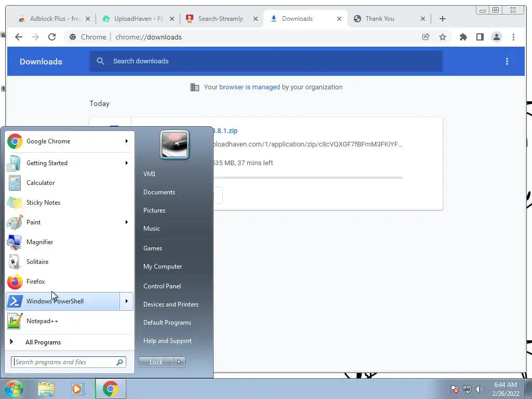Expand Paint recent files arrow
Viewport: 532px width, 399px height.
[x=127, y=222]
